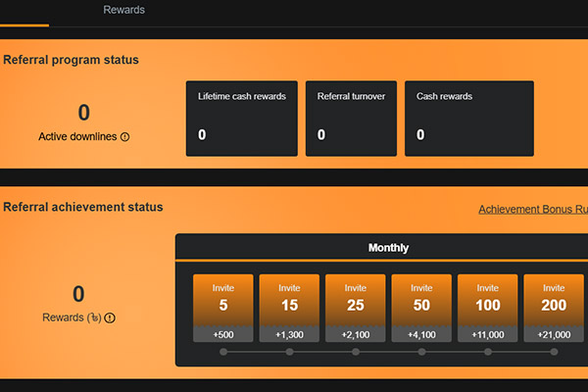This screenshot has height=392, width=588.
Task: Click the progress marker beneath +4,100
Action: pos(421,352)
